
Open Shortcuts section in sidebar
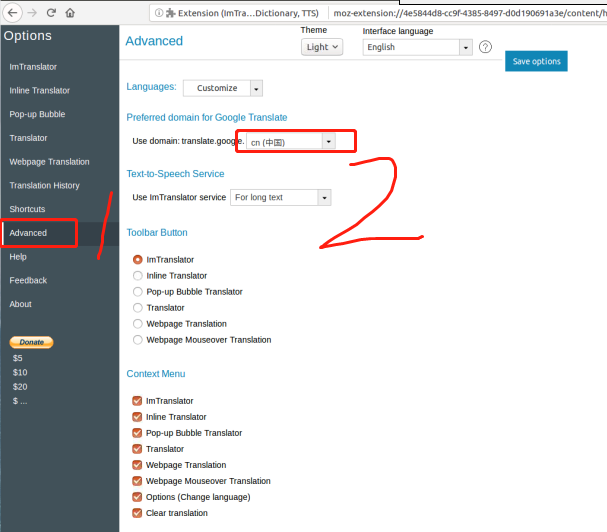pos(27,209)
